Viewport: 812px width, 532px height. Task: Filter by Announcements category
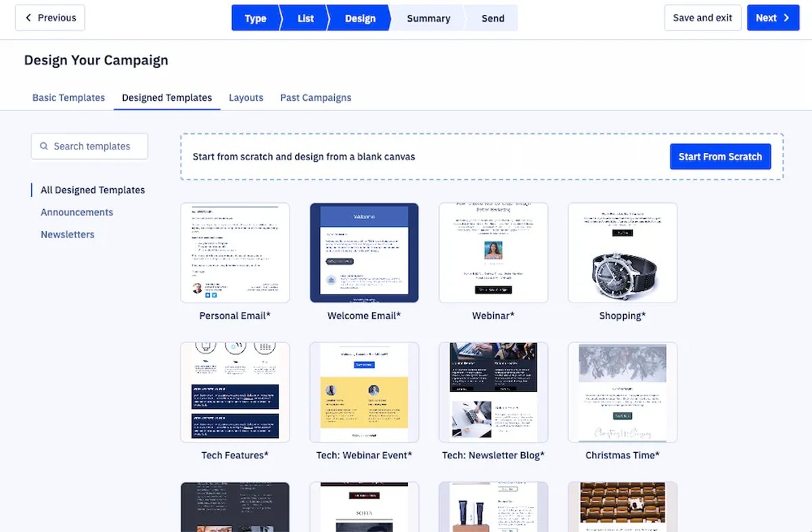(76, 213)
